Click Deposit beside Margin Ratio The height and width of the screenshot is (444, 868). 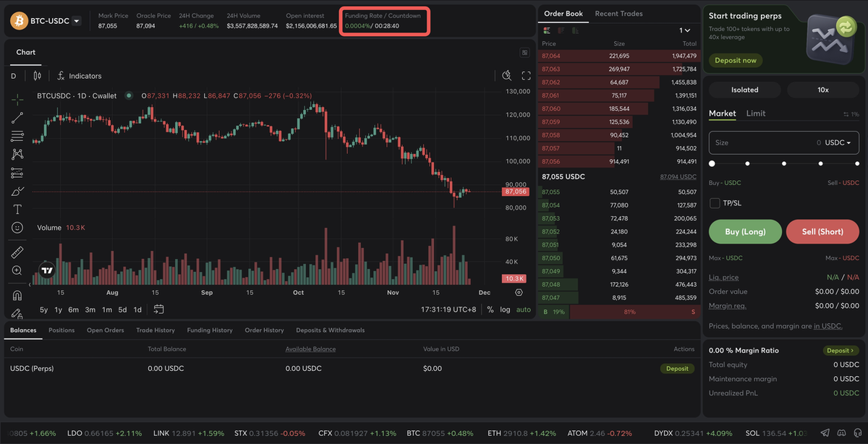(x=841, y=351)
